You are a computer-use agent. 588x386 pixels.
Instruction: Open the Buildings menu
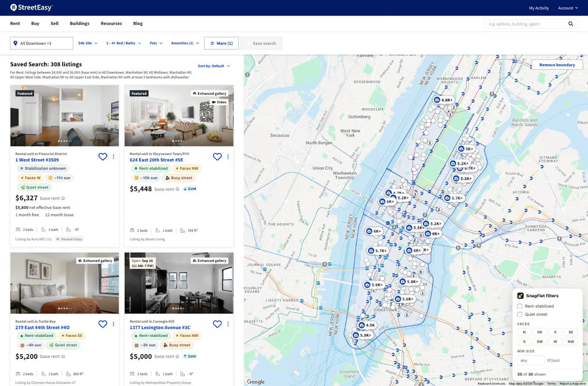[x=80, y=24]
